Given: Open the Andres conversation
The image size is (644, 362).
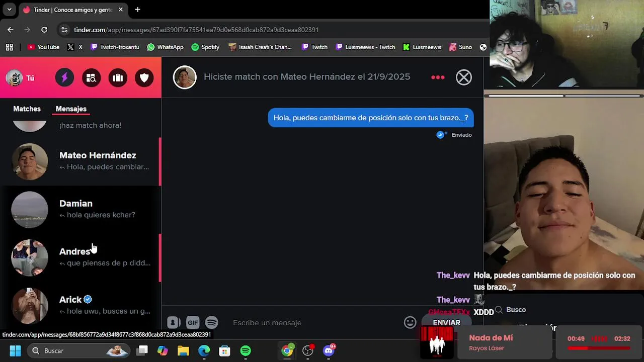Looking at the screenshot, I should click(80, 257).
